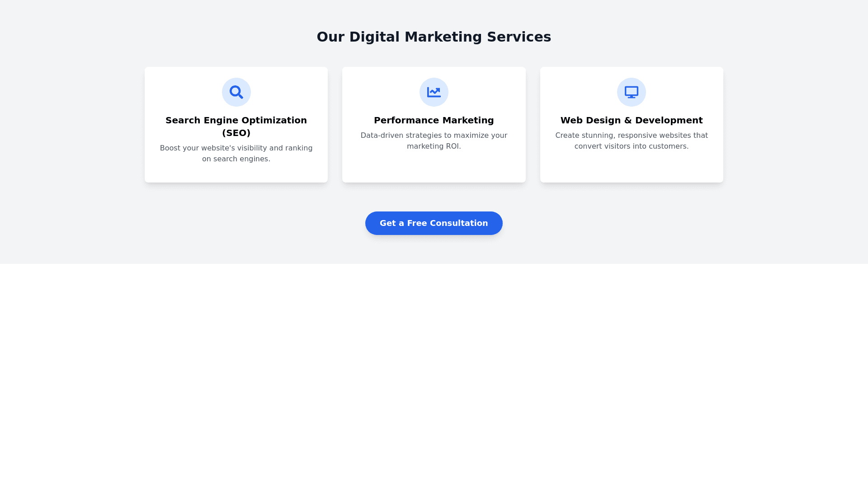This screenshot has width=868, height=488.
Task: Click the Our Digital Marketing Services heading
Action: (x=434, y=37)
